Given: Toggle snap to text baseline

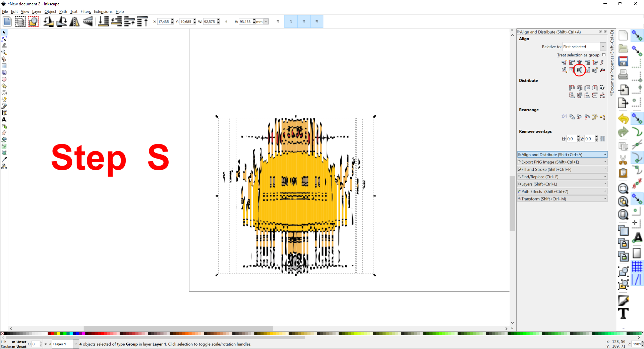Looking at the screenshot, I should point(637,238).
